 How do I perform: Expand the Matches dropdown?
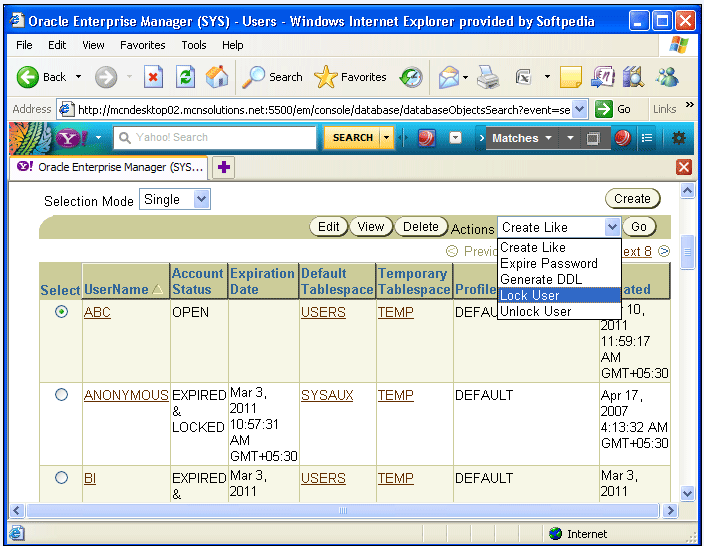click(x=548, y=138)
